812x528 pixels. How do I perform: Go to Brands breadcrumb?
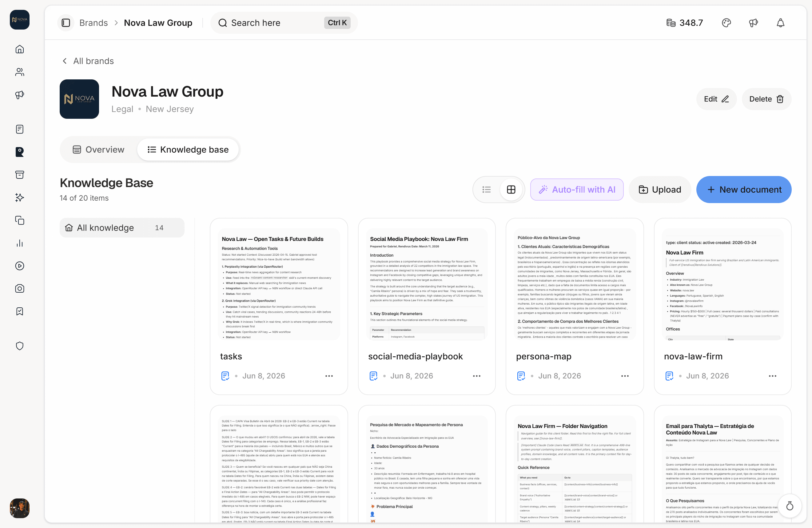(94, 23)
